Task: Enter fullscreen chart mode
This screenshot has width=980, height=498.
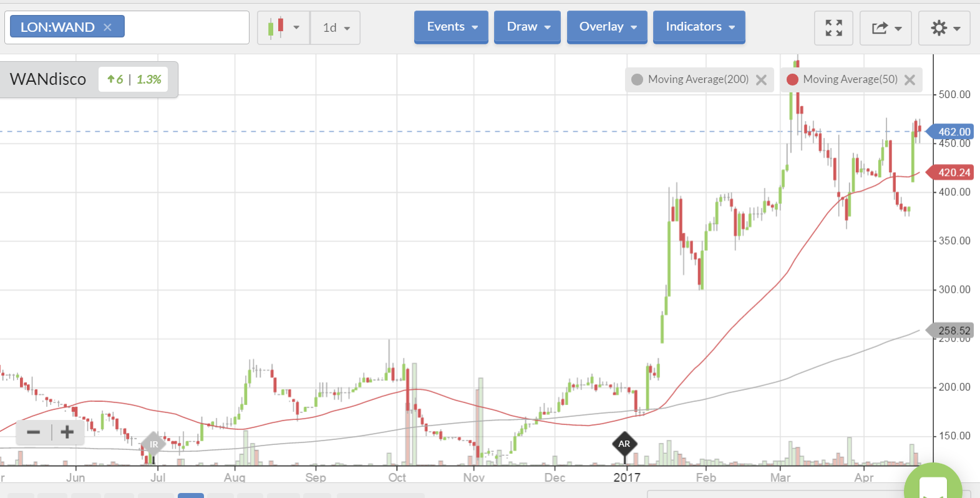Action: click(833, 28)
